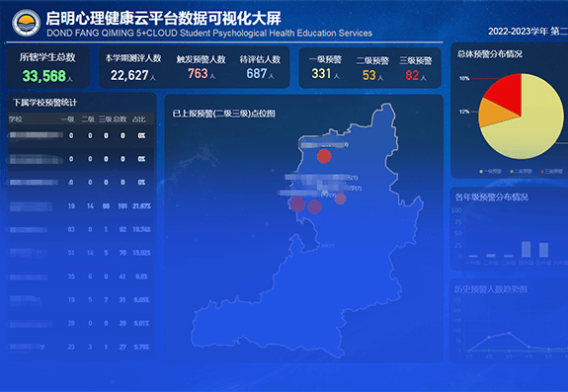Screen dimensions: 568x392
Task: Click the peak point on the history trend line
Action: [509, 333]
